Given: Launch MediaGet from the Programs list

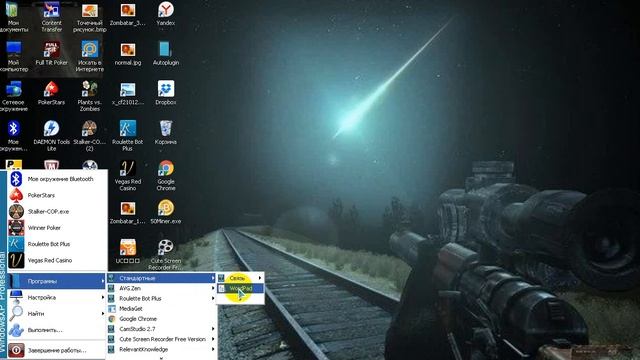Looking at the screenshot, I should [161, 309].
